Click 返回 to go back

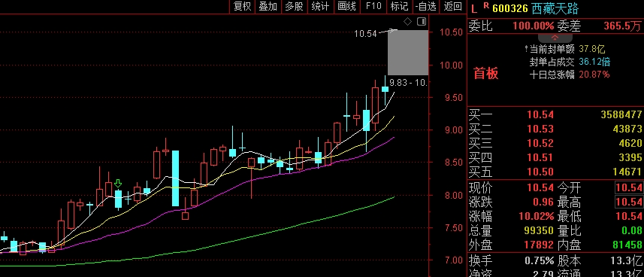point(452,6)
